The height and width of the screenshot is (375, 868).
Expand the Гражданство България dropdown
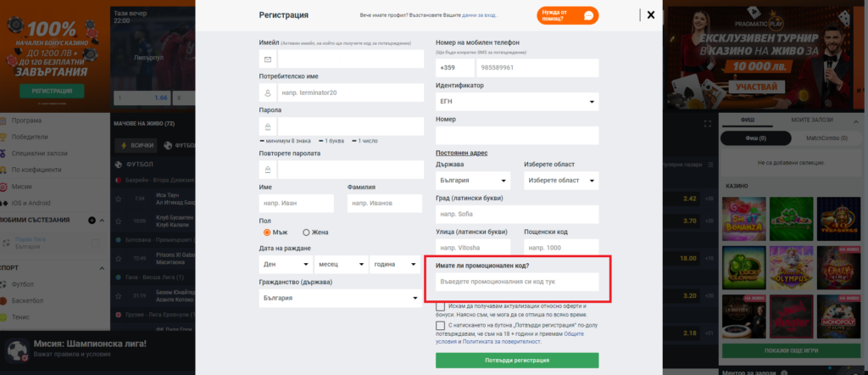(x=341, y=299)
